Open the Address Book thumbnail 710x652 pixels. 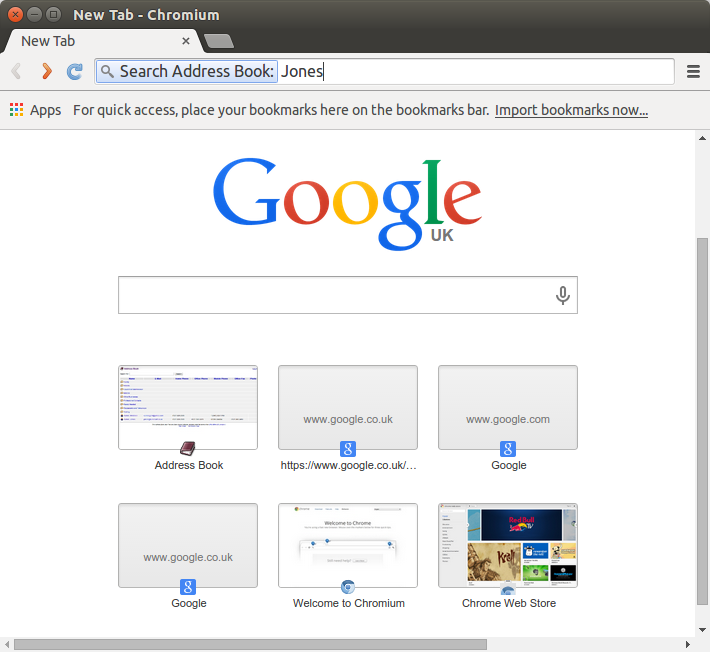[188, 407]
